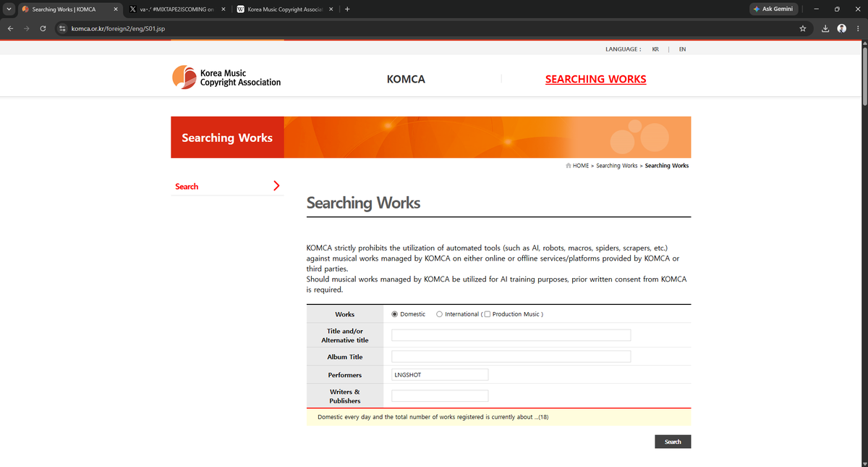Screen dimensions: 868x467
Task: Open the downloads icon in toolbar
Action: tap(826, 28)
